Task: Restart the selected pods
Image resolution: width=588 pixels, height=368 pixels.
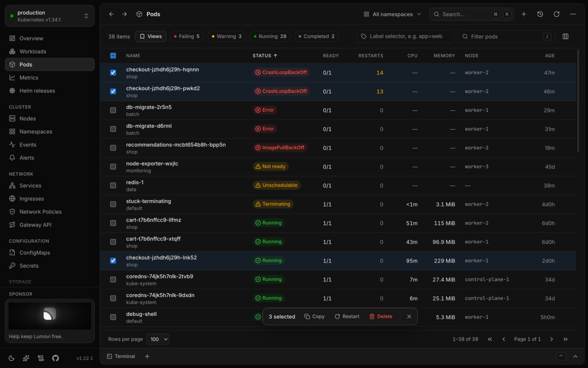Action: (347, 316)
